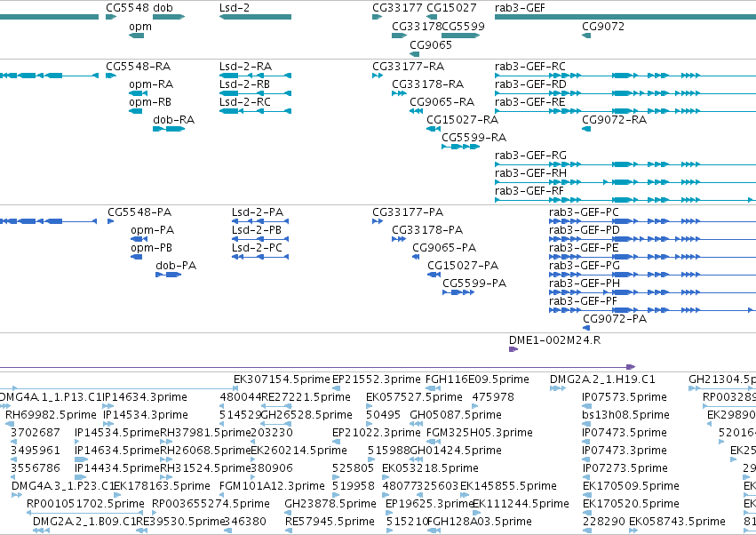The image size is (756, 535).
Task: Select protein rab3-GEF-PD
Action: [652, 239]
